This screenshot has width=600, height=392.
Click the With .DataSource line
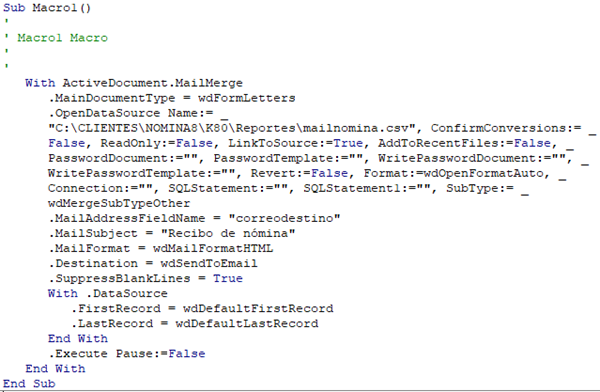click(108, 293)
